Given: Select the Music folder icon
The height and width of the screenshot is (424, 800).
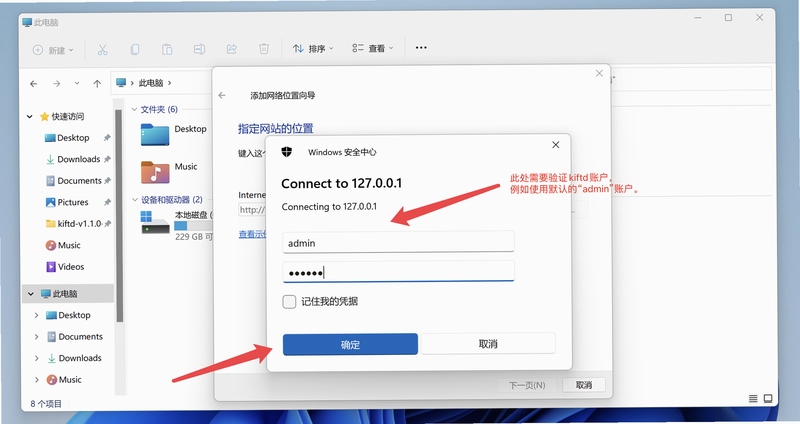Looking at the screenshot, I should point(155,172).
